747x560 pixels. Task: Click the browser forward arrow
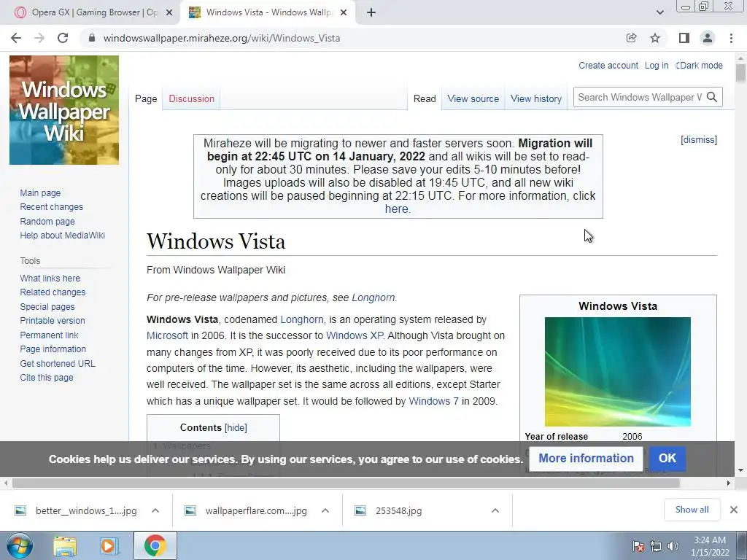tap(39, 38)
